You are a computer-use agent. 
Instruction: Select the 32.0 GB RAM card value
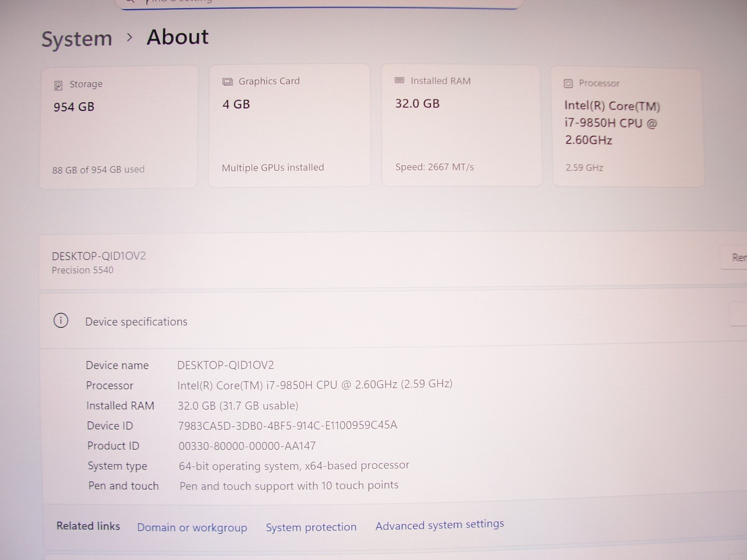[x=417, y=104]
